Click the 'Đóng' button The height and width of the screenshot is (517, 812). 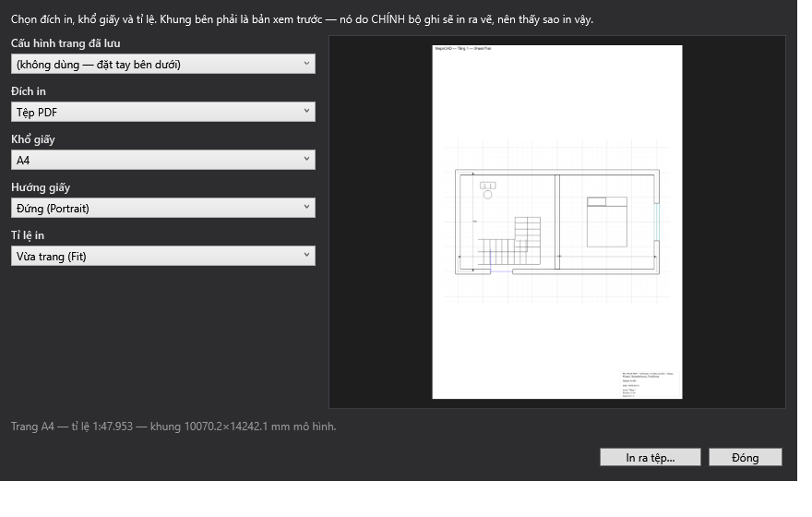coord(746,457)
